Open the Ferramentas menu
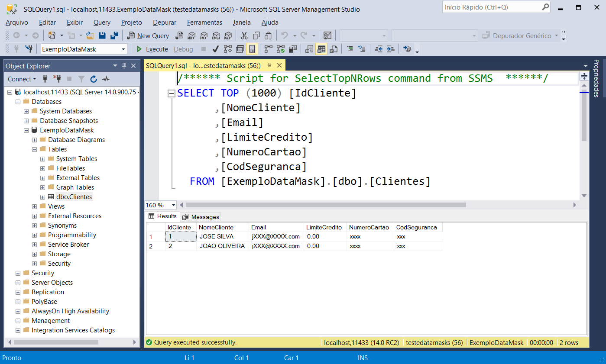The image size is (606, 364). tap(204, 23)
